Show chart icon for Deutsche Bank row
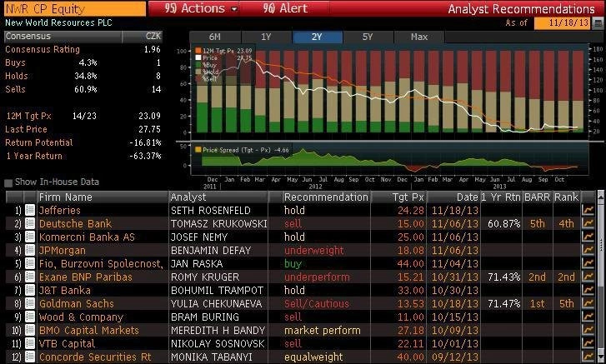 588,223
